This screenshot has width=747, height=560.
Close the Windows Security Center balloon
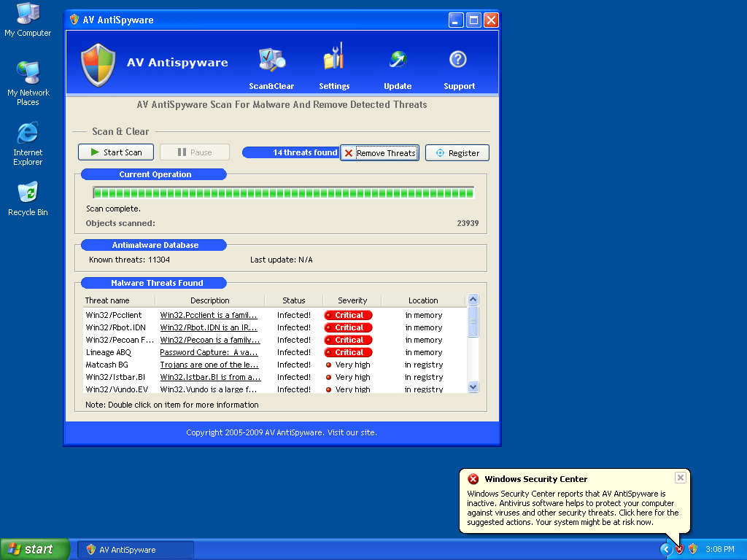point(680,478)
